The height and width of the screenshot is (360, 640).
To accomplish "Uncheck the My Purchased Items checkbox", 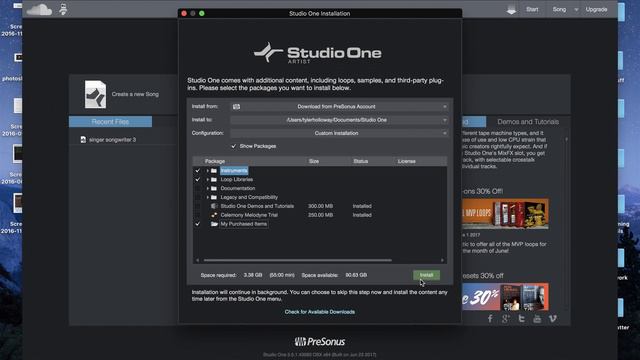I will click(x=198, y=224).
